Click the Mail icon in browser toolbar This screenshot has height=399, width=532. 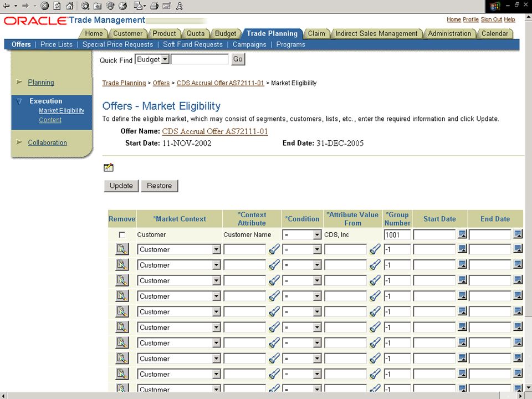pos(138,6)
